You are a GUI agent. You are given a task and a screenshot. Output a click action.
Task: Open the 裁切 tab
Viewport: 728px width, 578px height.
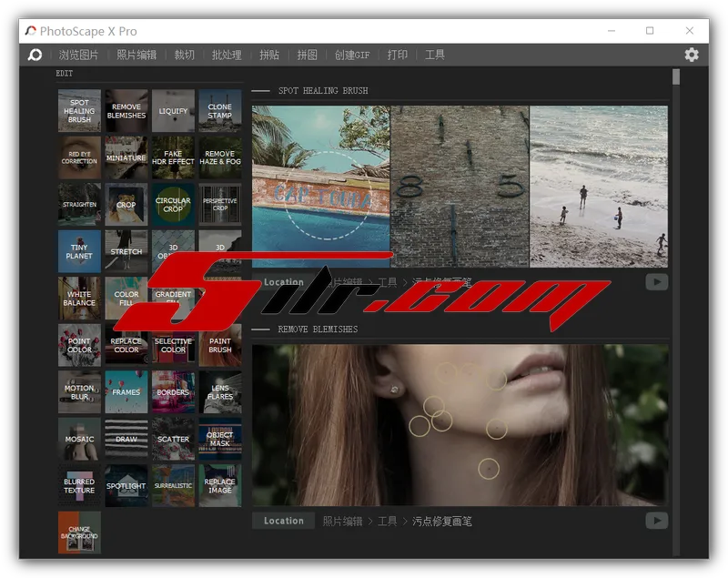[185, 55]
